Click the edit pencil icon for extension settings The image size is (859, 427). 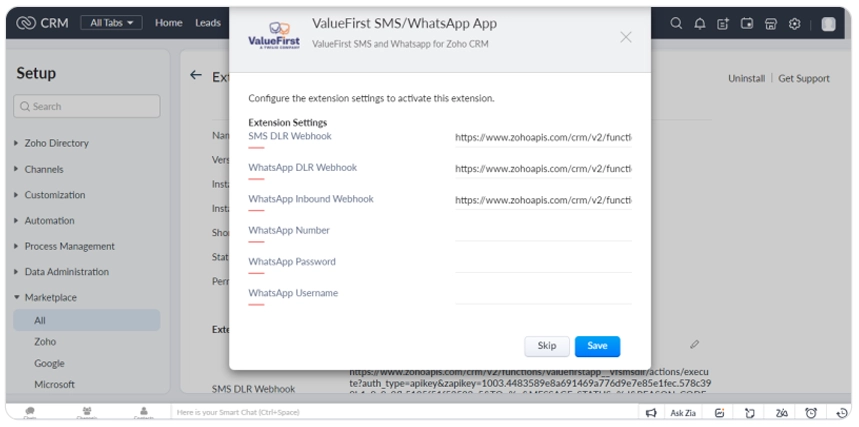pos(694,344)
